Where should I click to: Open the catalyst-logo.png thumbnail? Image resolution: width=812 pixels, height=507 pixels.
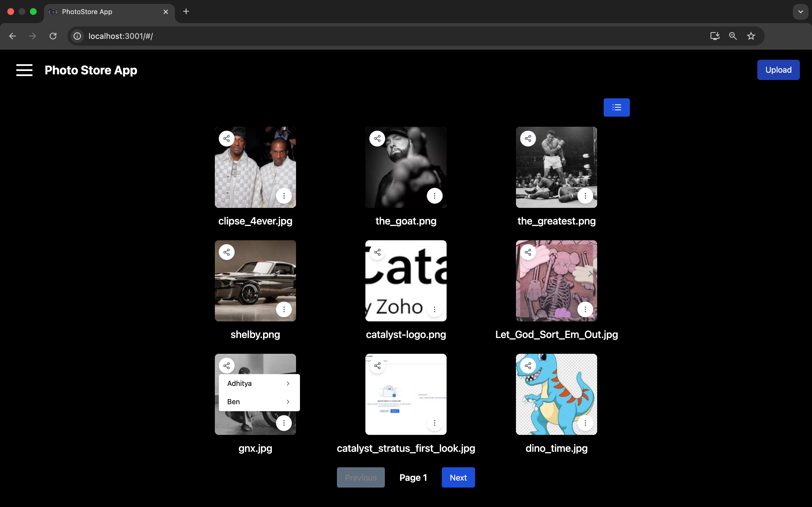406,281
